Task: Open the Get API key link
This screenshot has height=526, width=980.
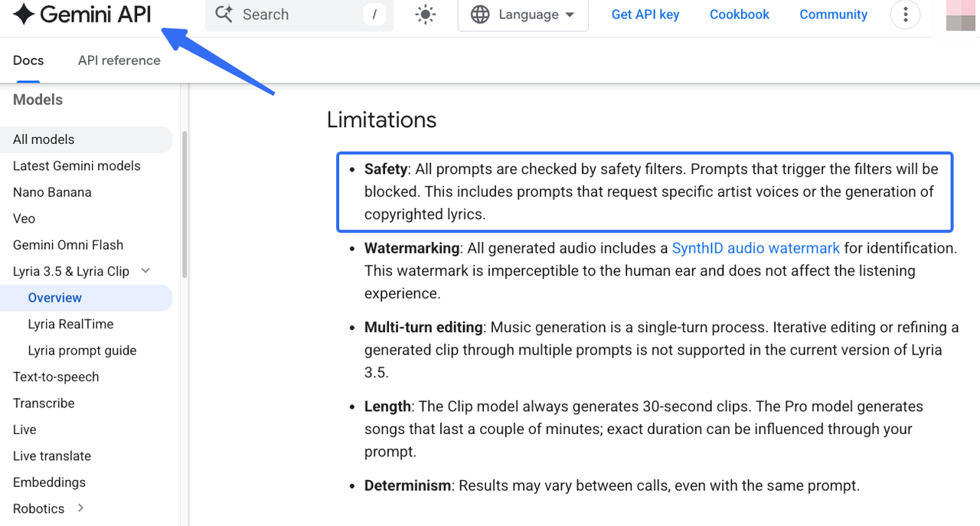Action: coord(645,15)
